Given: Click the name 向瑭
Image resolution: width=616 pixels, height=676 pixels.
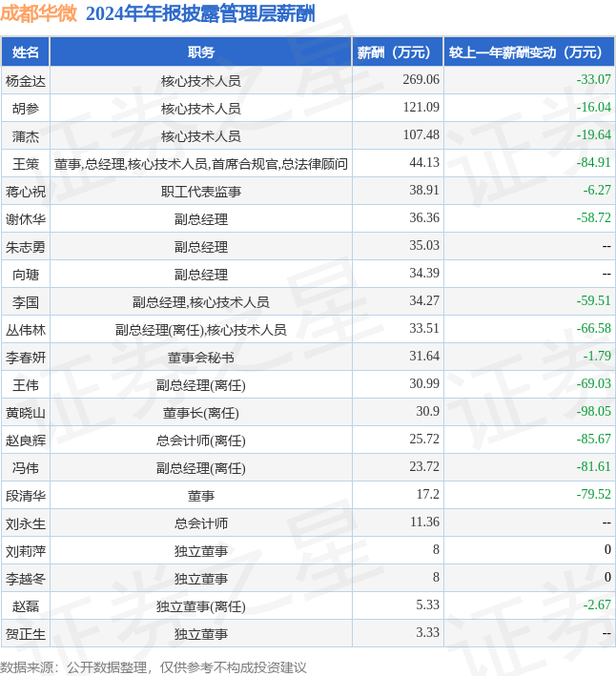Looking at the screenshot, I should click(x=26, y=275).
